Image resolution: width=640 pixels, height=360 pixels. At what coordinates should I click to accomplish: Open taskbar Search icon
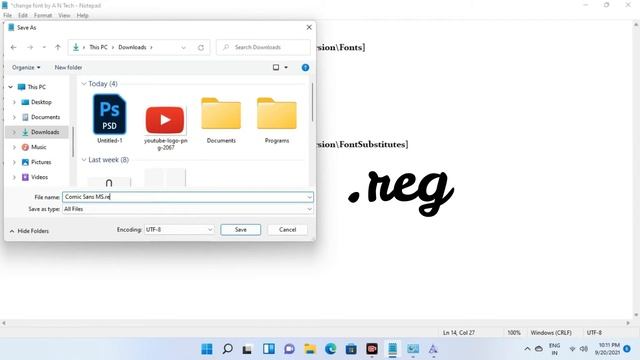(x=227, y=349)
